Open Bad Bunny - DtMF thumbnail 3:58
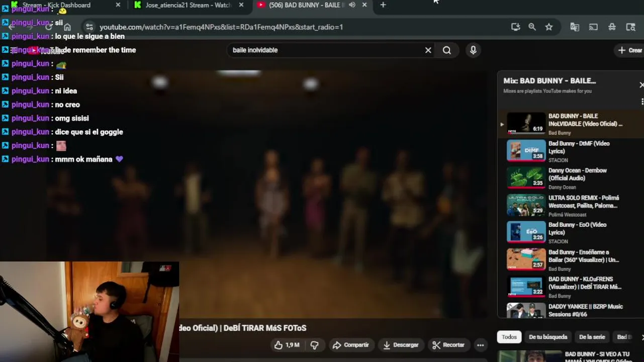This screenshot has height=362, width=644. click(x=526, y=151)
